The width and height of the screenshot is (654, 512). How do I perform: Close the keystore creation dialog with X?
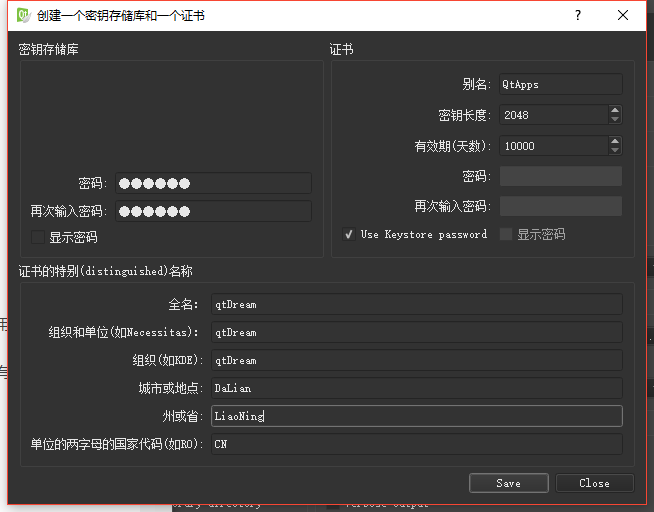[623, 15]
